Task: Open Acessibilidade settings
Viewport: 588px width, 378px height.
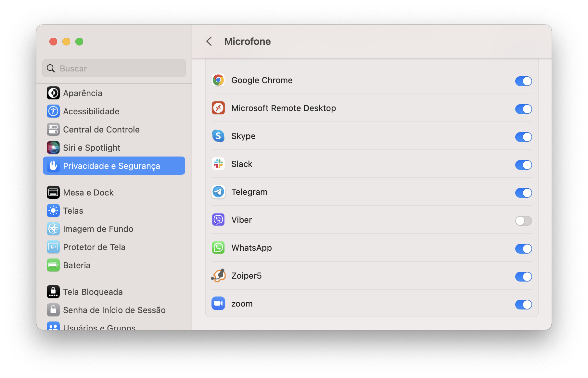Action: pyautogui.click(x=114, y=111)
